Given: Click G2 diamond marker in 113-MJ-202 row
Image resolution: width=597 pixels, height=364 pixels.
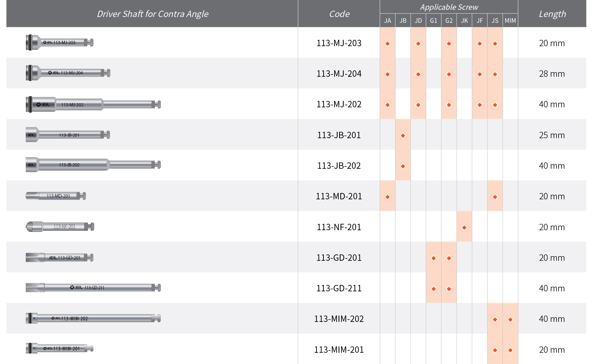Looking at the screenshot, I should tap(449, 105).
